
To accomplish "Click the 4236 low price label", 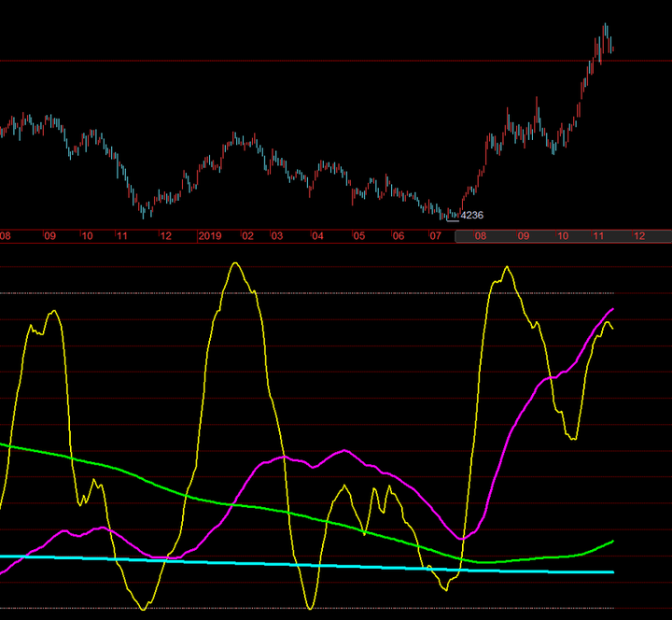I will coord(472,216).
